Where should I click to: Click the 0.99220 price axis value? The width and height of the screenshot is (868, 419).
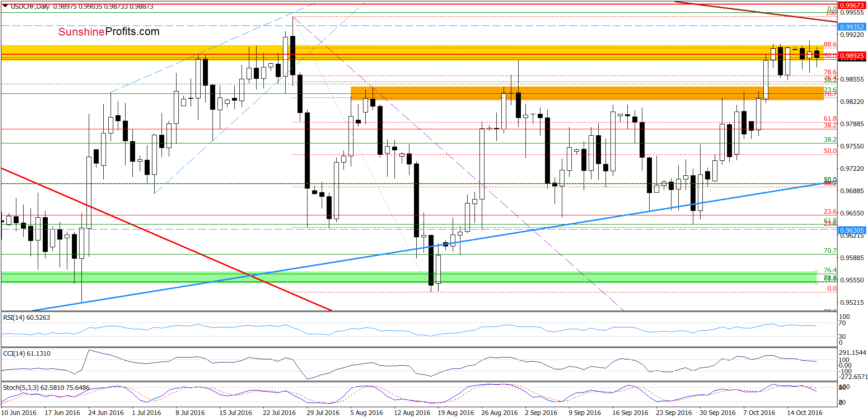pyautogui.click(x=852, y=35)
